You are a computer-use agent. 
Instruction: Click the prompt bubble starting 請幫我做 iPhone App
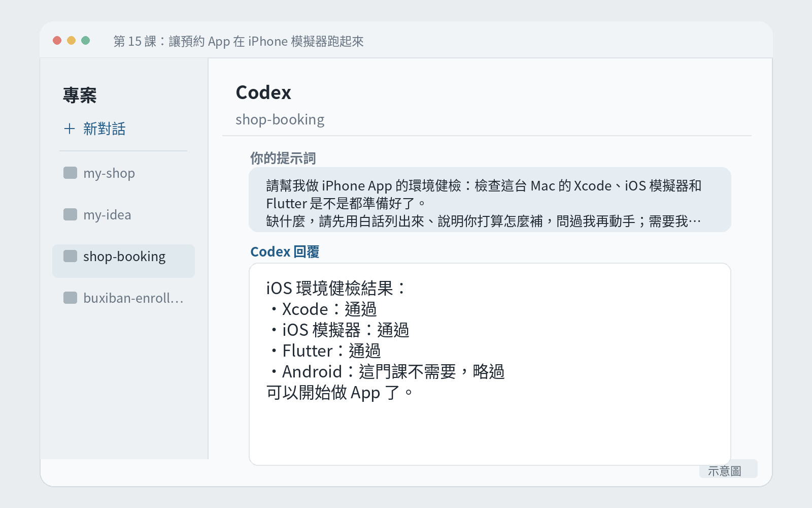coord(490,200)
